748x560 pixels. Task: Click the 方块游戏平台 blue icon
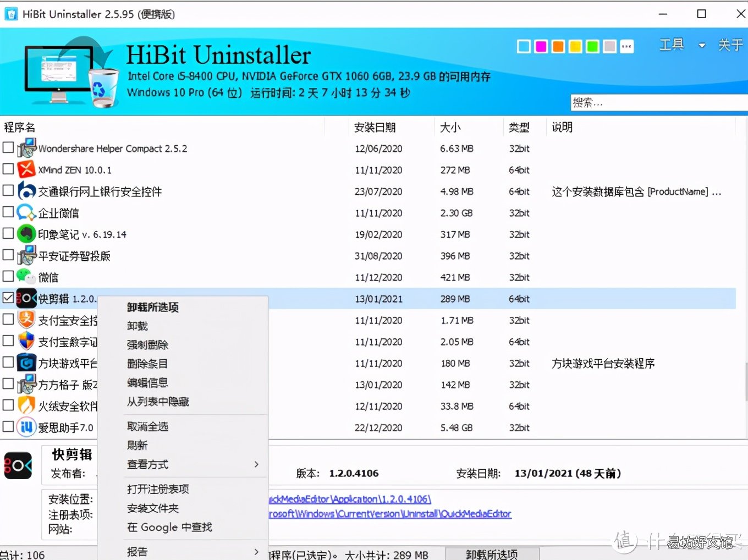coord(26,363)
